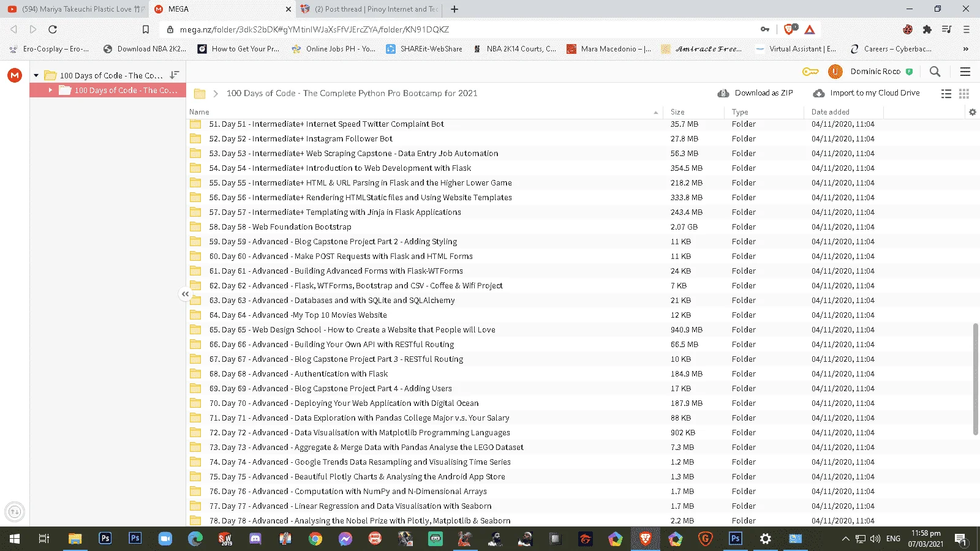Click Import to my Cloud Drive
Image resolution: width=980 pixels, height=551 pixels.
click(x=867, y=93)
